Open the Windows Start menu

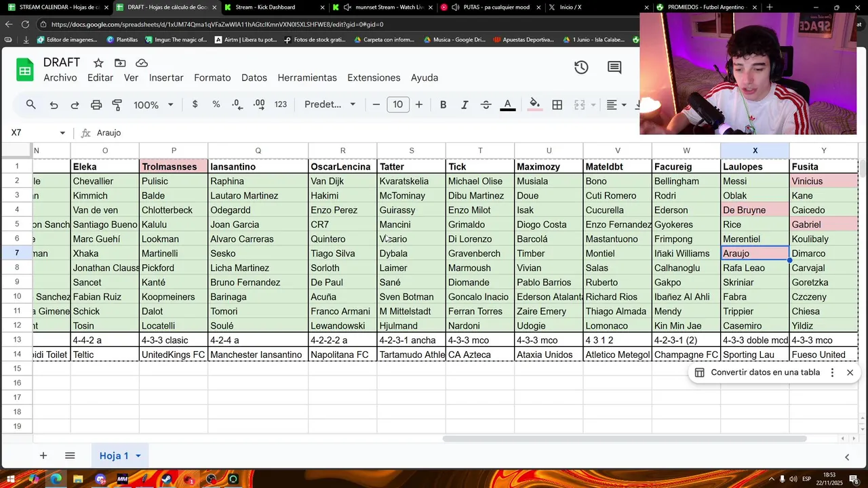11,479
